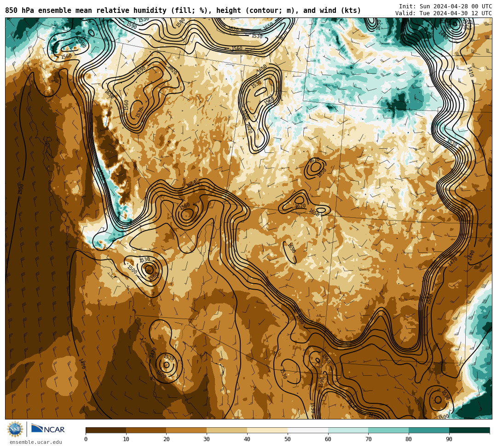Select the 30-40% tan colorbar segment
Screen dimensions: 497x448
tap(227, 430)
